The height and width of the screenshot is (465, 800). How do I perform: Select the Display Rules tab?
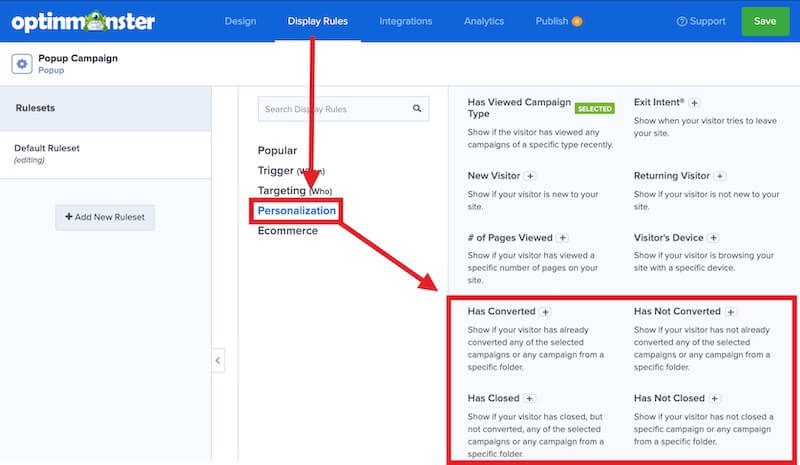click(x=317, y=21)
